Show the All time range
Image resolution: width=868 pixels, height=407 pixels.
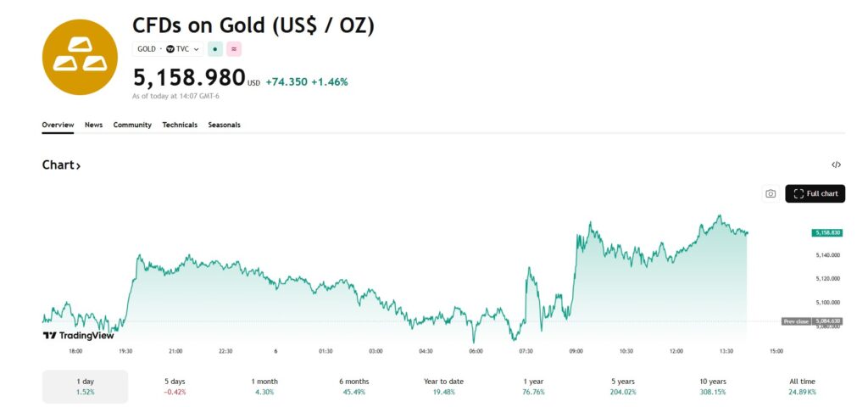pos(802,387)
